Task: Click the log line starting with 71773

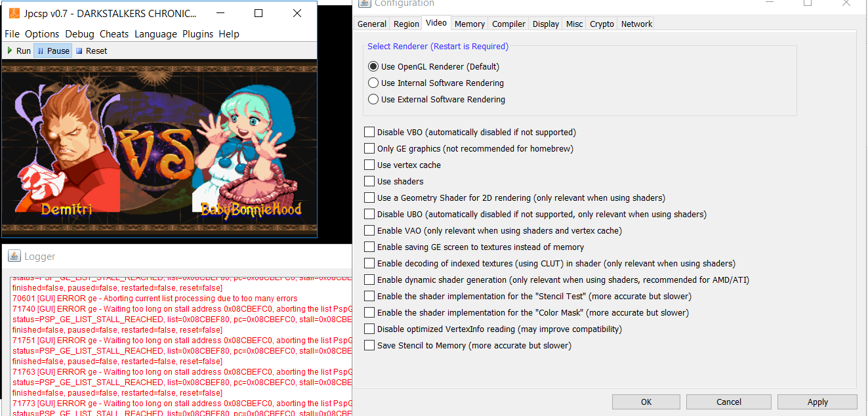Action: click(x=182, y=403)
